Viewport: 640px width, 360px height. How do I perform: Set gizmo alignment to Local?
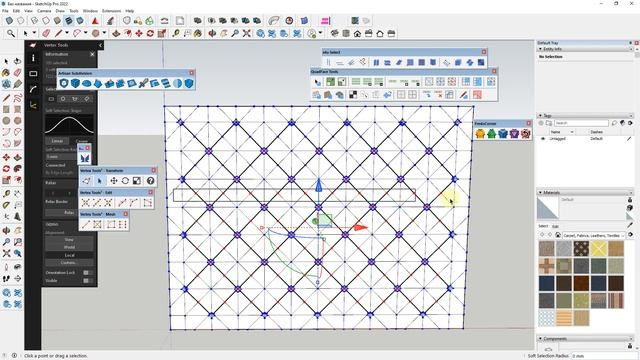(x=69, y=255)
